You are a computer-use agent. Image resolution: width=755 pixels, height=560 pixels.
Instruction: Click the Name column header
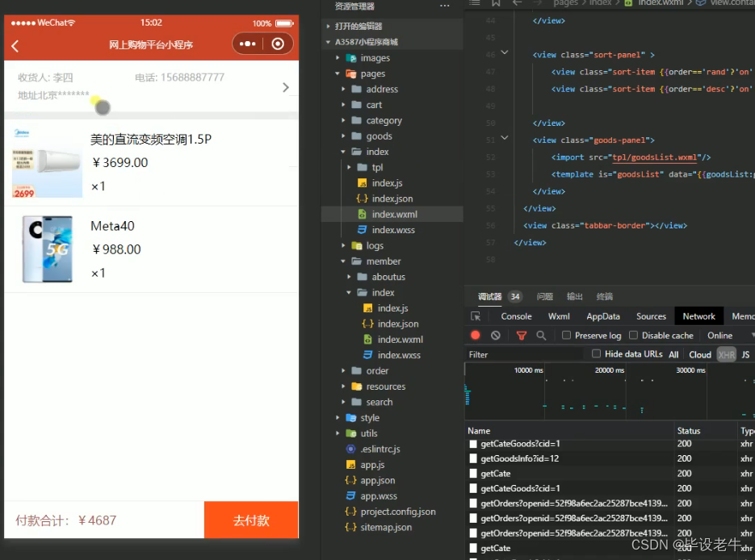point(479,431)
